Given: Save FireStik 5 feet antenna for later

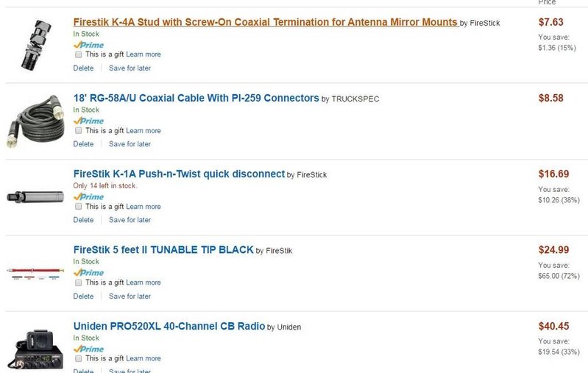Looking at the screenshot, I should (x=130, y=296).
